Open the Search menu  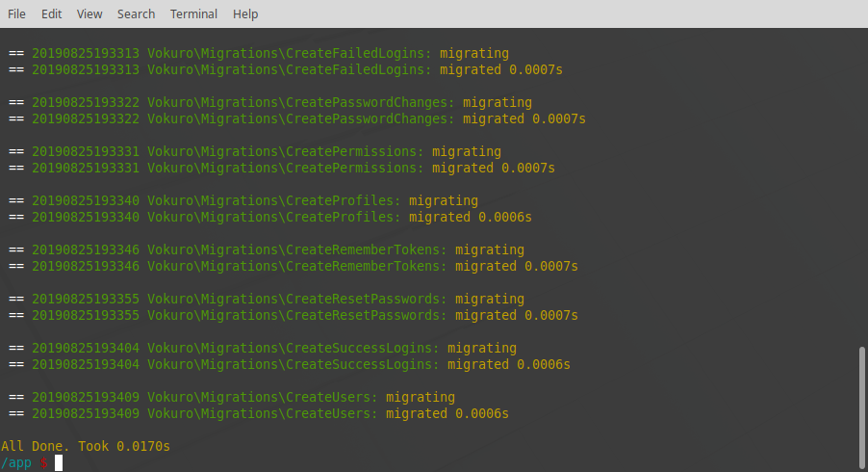(136, 14)
